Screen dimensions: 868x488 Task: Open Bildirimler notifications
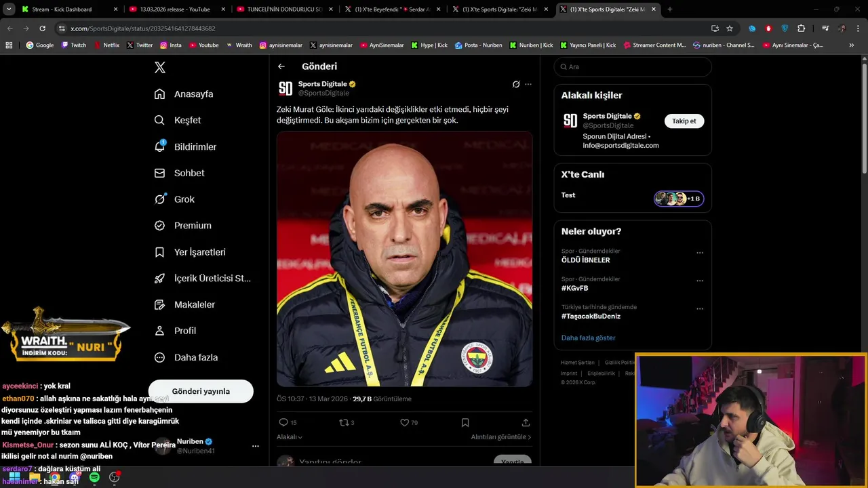185,146
